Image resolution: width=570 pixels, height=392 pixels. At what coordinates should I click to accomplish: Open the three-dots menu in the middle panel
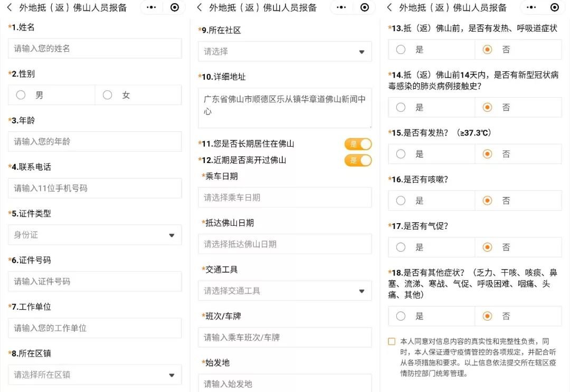(341, 7)
